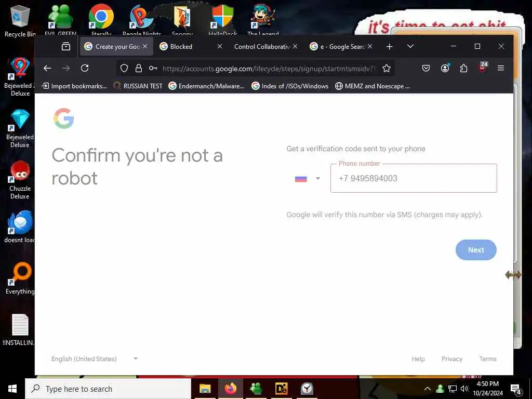The width and height of the screenshot is (532, 399).
Task: Open Bejeweled 2 Deluxe desktop icon
Action: 20,77
